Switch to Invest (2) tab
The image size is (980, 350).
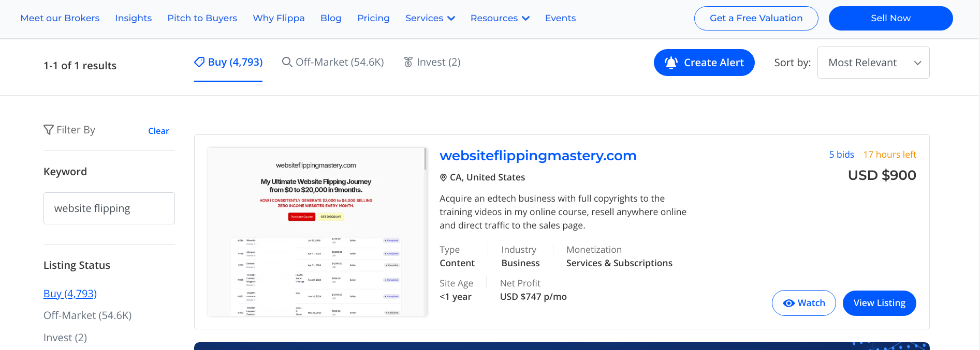pos(432,62)
